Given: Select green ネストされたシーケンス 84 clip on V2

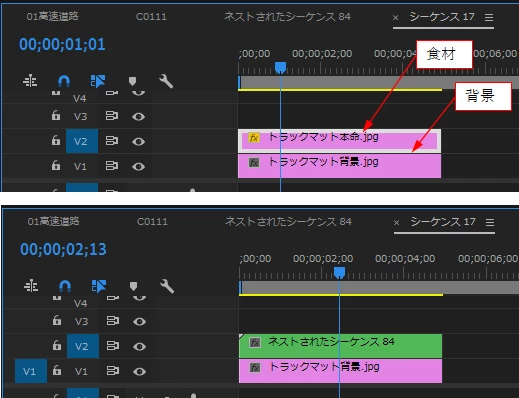Looking at the screenshot, I should [x=340, y=346].
